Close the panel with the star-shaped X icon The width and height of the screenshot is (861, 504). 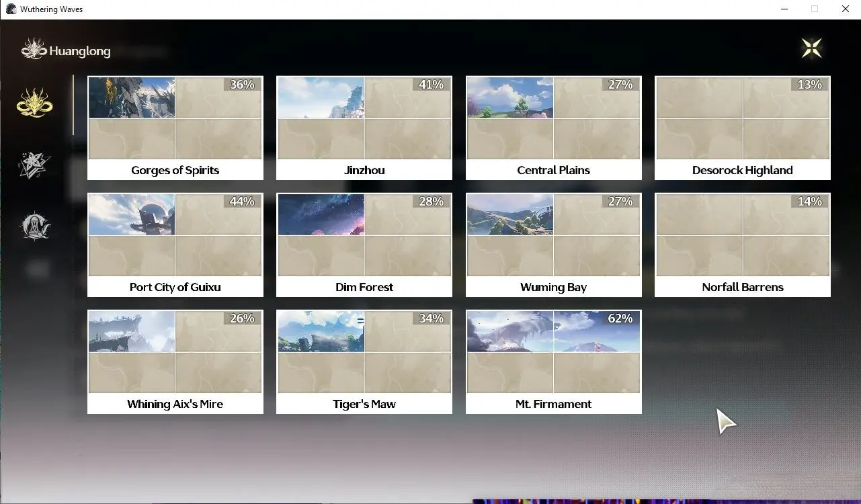pyautogui.click(x=812, y=48)
